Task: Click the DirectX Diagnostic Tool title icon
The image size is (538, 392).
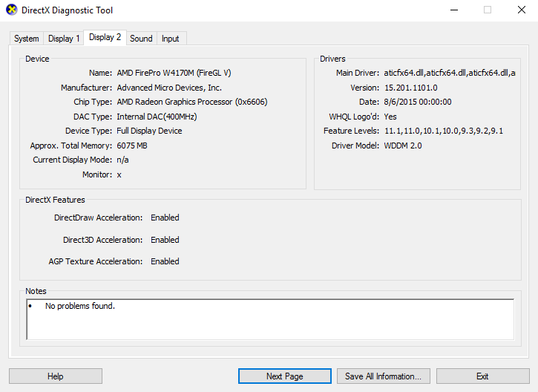Action: pos(11,10)
